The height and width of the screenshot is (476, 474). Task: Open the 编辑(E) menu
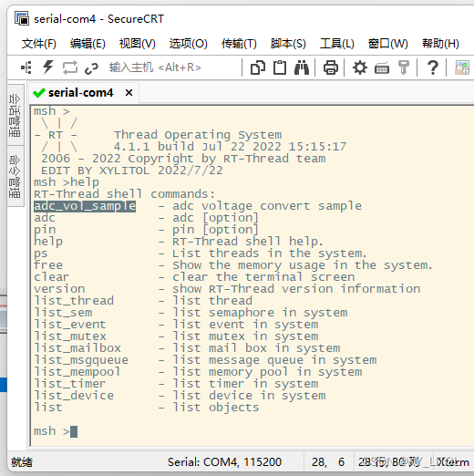pos(88,44)
